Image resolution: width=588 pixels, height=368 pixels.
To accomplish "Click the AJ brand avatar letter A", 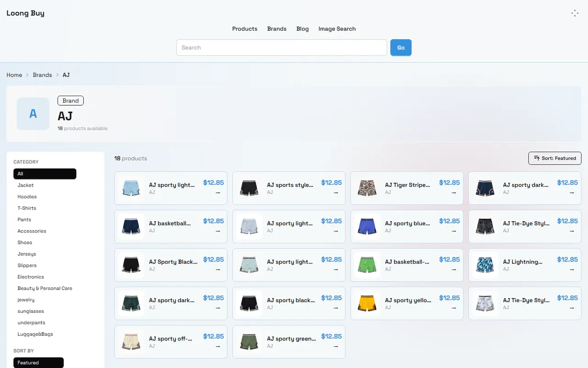I will click(33, 114).
